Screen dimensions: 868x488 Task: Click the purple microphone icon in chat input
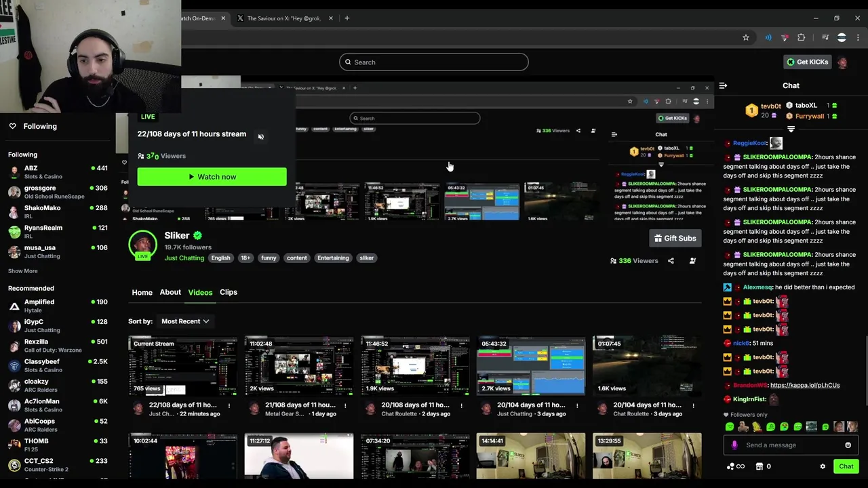[x=734, y=445]
